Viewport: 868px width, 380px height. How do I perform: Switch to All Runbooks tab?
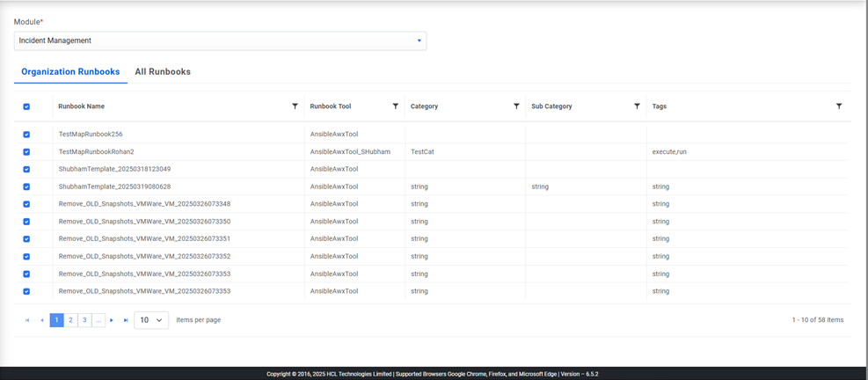pos(163,72)
